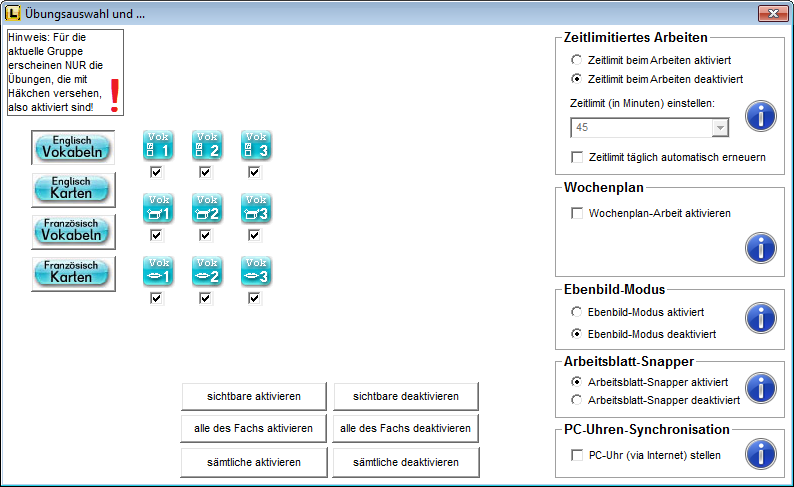Enable Wochenplan-Arbeit aktivieren checkbox
794x487 pixels.
pos(577,213)
